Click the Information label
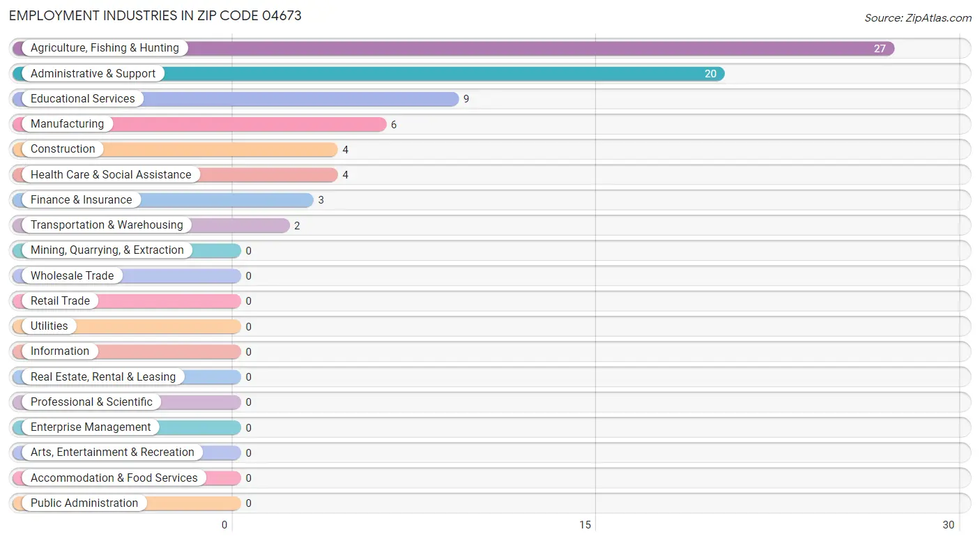The image size is (980, 541). pyautogui.click(x=60, y=351)
